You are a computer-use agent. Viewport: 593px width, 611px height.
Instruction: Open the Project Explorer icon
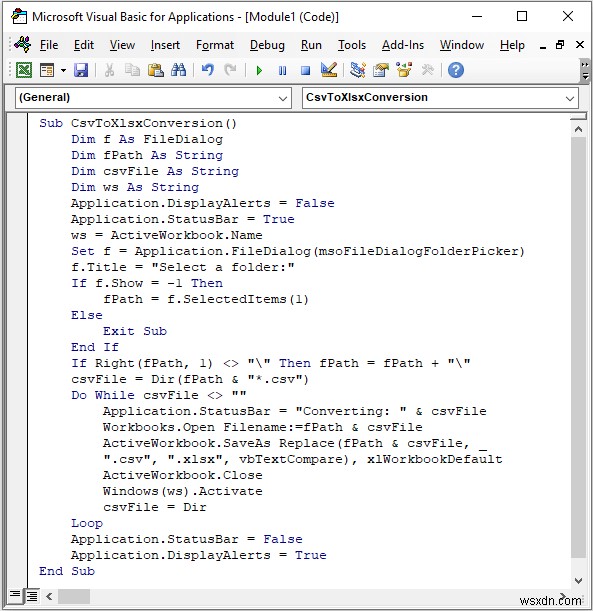point(358,70)
